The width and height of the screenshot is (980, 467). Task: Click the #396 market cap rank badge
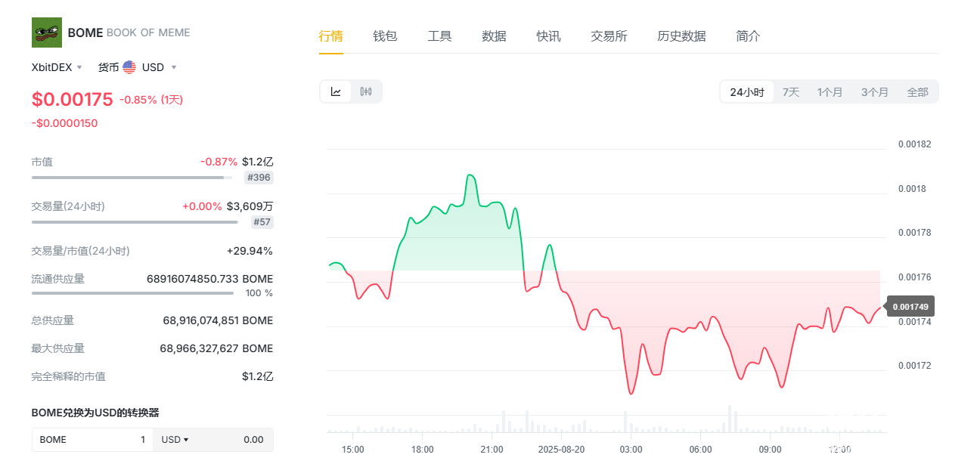tap(259, 178)
